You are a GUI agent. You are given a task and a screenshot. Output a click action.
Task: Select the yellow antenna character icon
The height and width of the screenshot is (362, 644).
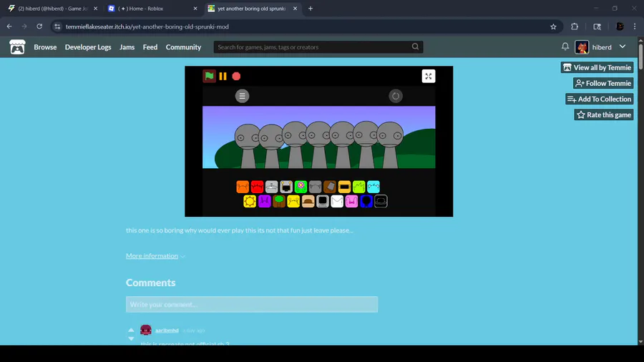coord(293,201)
